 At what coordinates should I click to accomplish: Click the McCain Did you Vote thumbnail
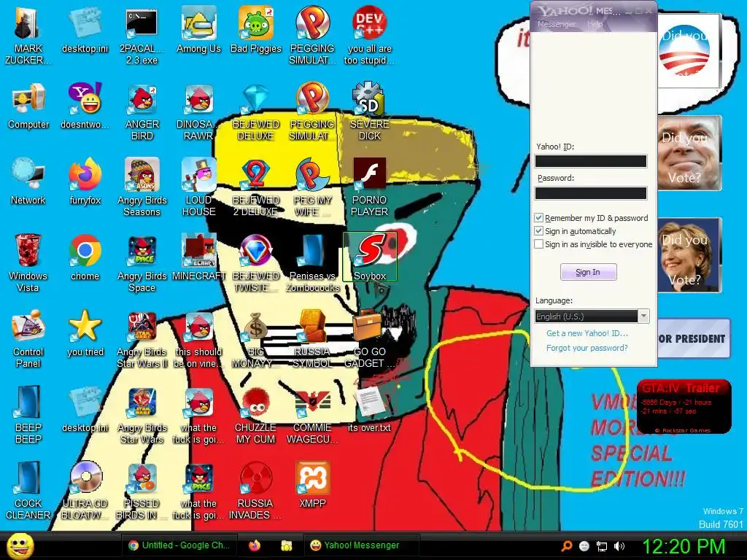(689, 153)
